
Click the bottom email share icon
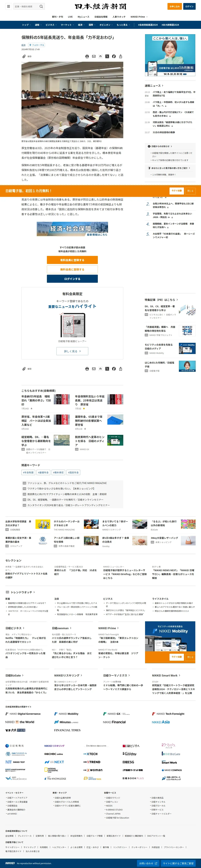[x=94, y=369]
